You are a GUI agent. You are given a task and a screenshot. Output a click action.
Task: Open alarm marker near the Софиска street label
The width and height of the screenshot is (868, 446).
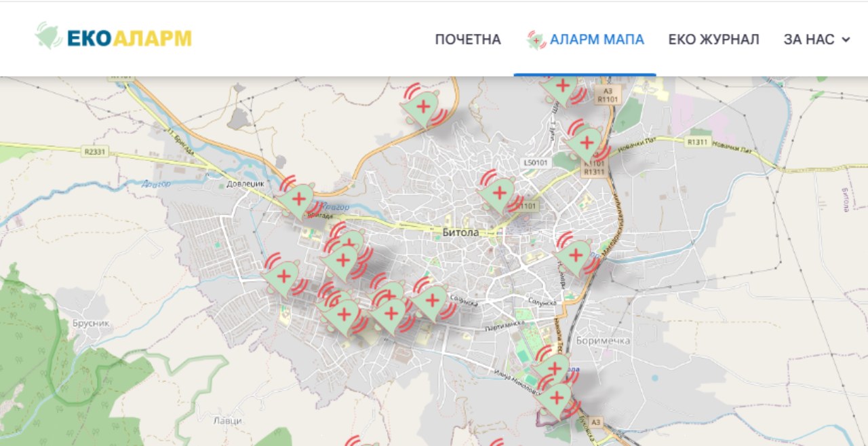click(431, 300)
